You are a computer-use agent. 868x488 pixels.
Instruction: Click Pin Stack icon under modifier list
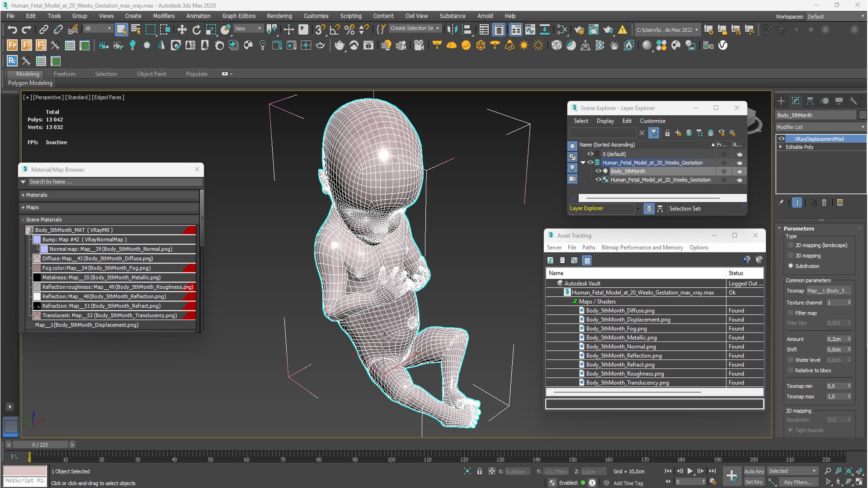pos(781,203)
